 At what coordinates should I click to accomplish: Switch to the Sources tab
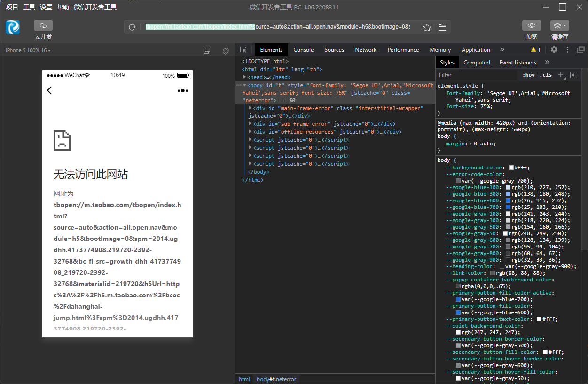point(334,49)
